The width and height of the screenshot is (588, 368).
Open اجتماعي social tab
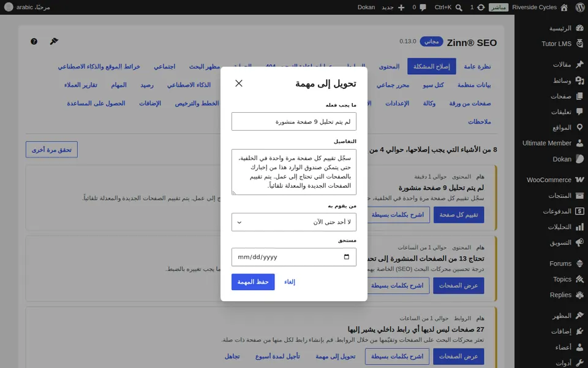point(164,66)
